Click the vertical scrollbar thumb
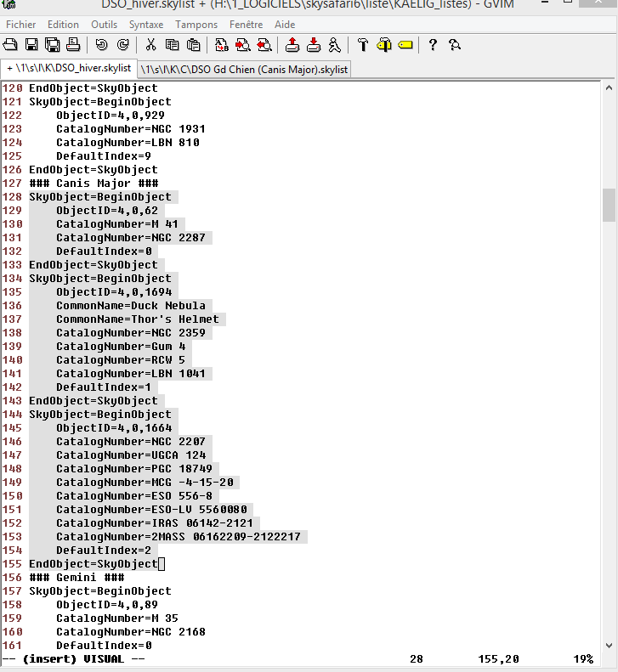Image resolution: width=618 pixels, height=672 pixels. pos(609,205)
